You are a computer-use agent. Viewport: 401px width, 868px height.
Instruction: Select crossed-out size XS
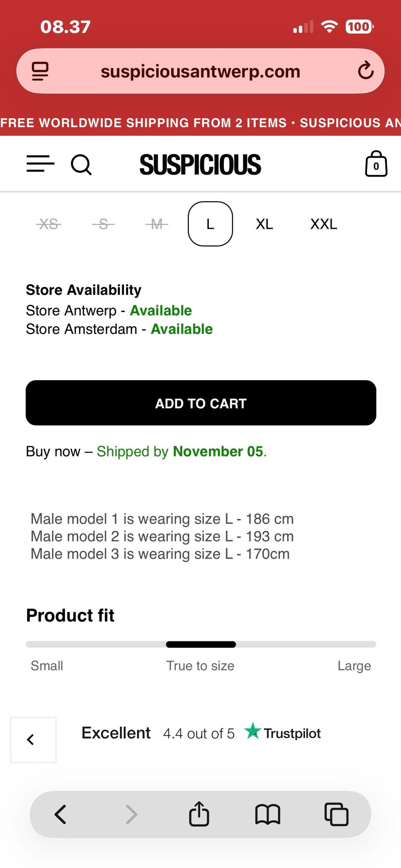click(x=48, y=224)
